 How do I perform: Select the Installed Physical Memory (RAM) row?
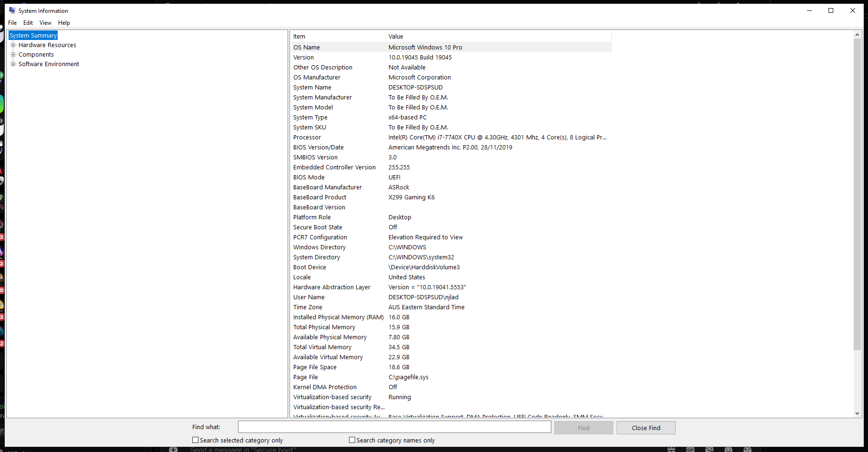click(x=452, y=317)
